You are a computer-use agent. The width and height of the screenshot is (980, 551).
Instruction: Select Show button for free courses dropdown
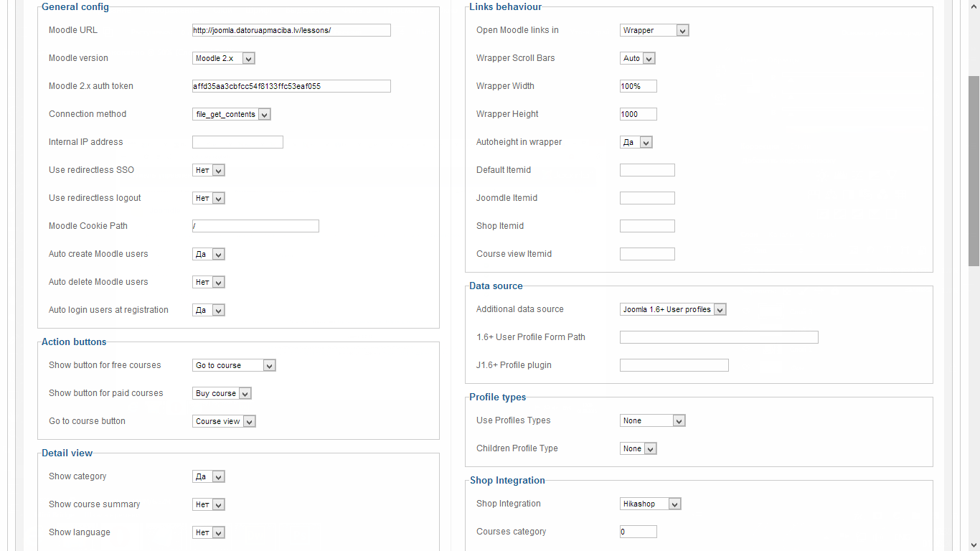pos(234,366)
